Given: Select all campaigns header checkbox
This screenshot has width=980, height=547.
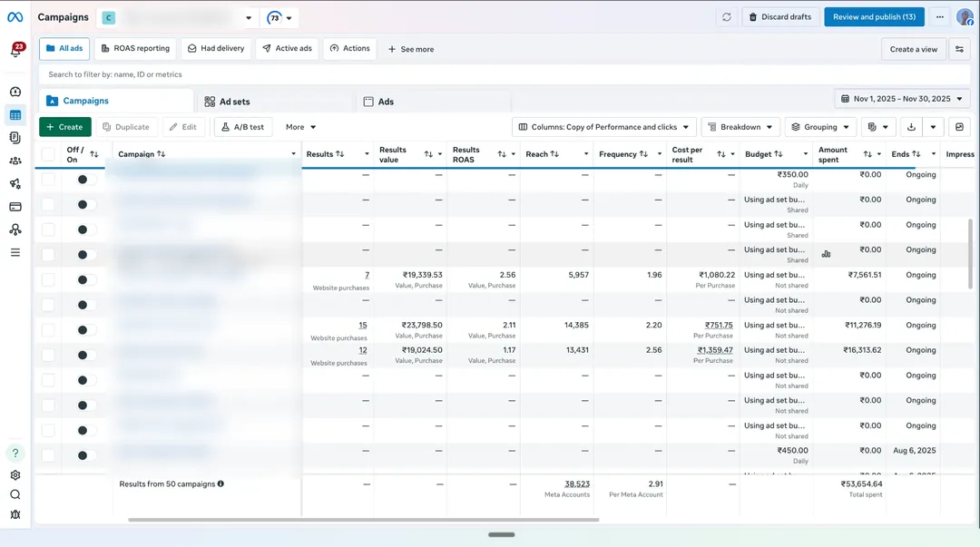Looking at the screenshot, I should (x=48, y=154).
